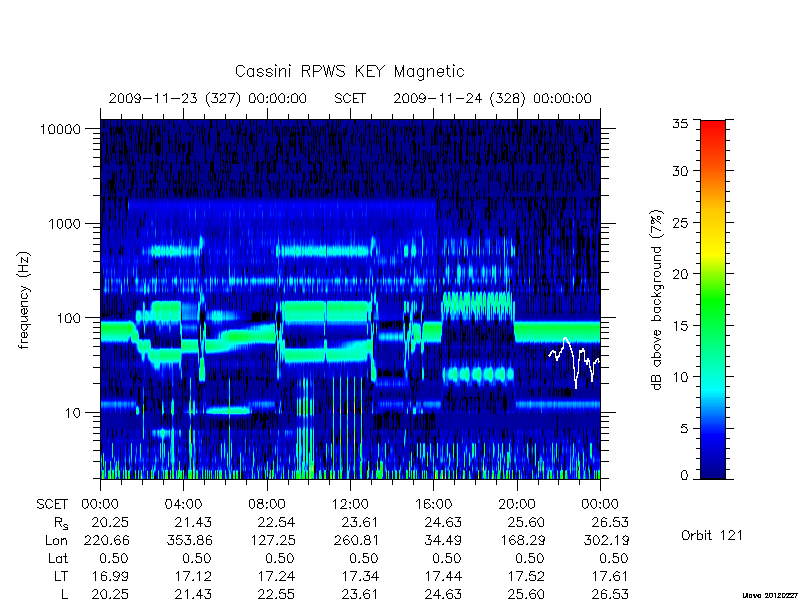Click the Lat 0.50 value under 12:00
800x600 pixels.
[364, 558]
